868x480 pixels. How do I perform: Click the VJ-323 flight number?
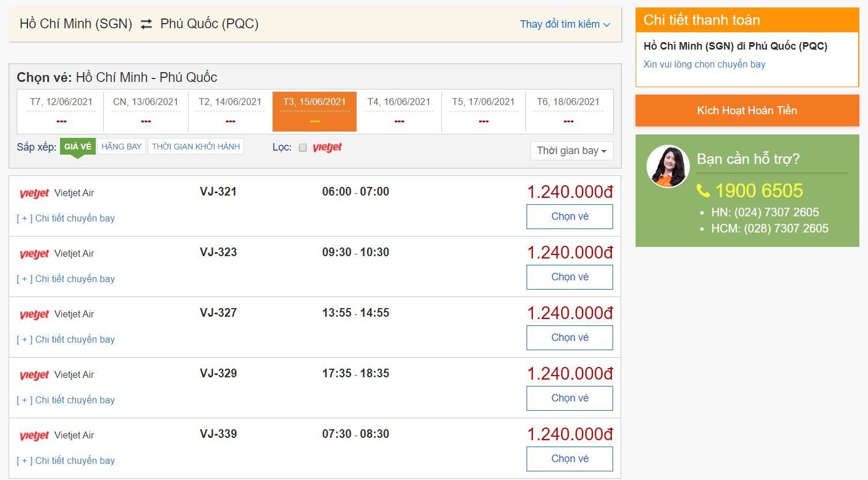point(218,252)
